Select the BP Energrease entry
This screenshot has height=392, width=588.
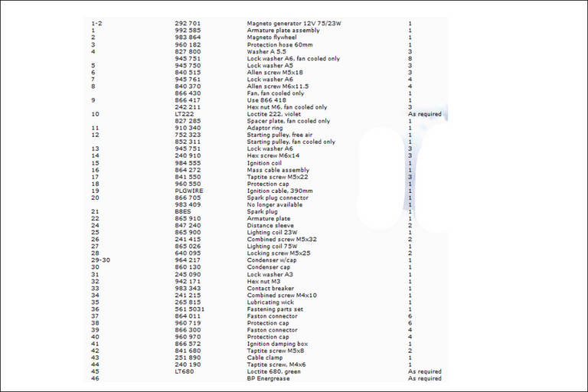[269, 378]
